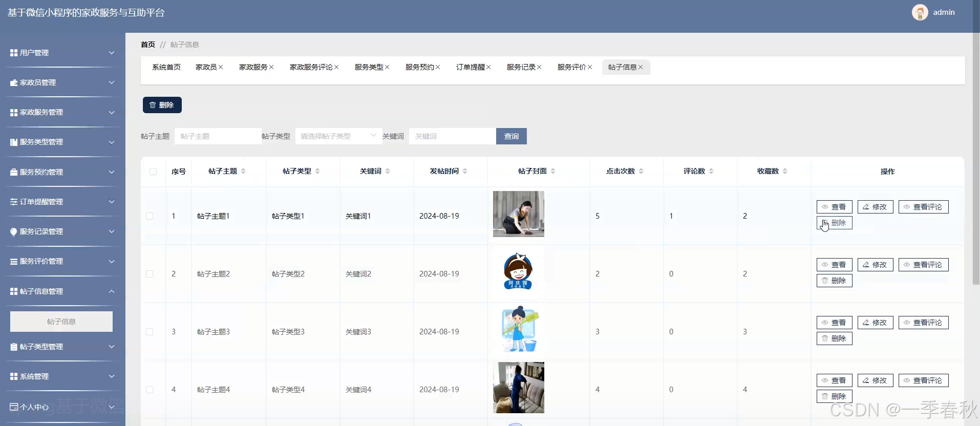Click the dark 删除 bulk delete button
This screenshot has height=426, width=980.
[x=162, y=105]
